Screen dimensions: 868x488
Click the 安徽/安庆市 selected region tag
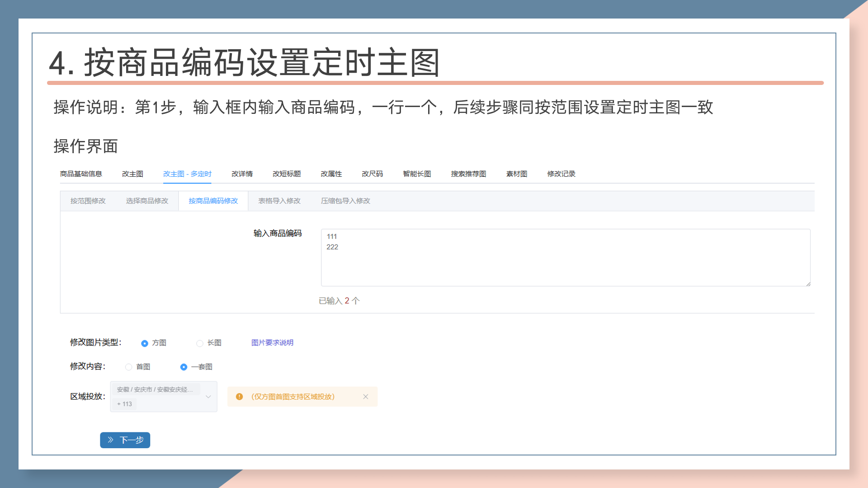click(x=155, y=389)
